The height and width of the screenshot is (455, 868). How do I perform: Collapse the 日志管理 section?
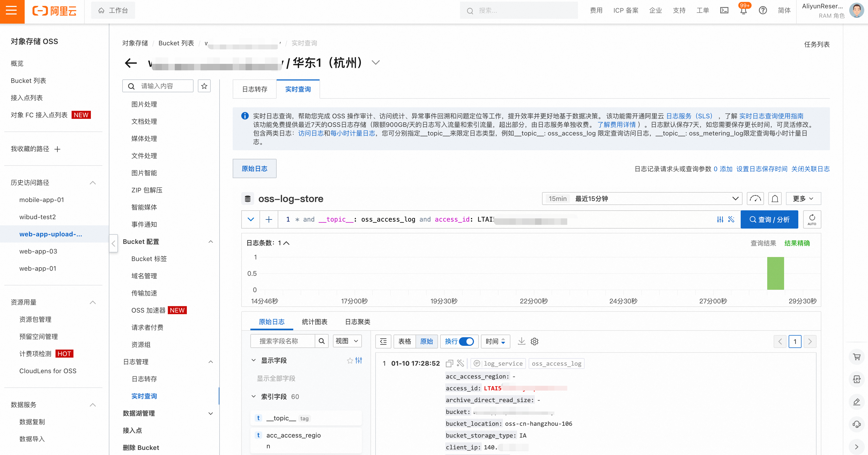tap(211, 362)
